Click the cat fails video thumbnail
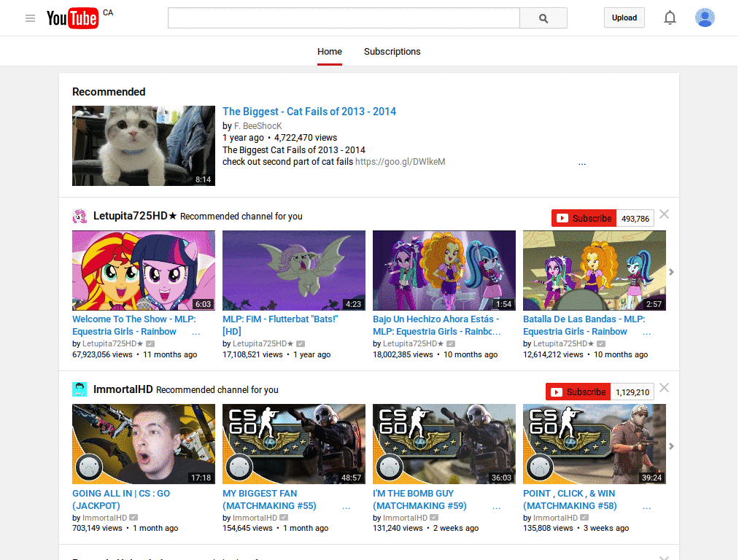Viewport: 747px width, 560px height. coord(143,146)
